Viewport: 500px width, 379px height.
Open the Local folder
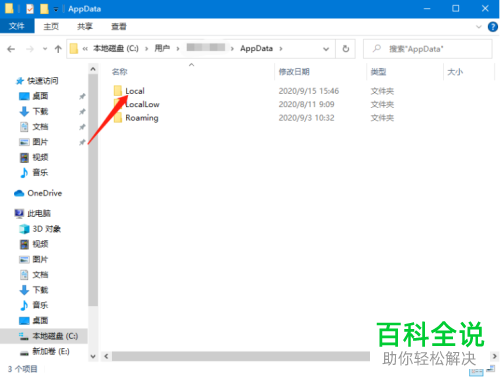tap(135, 91)
